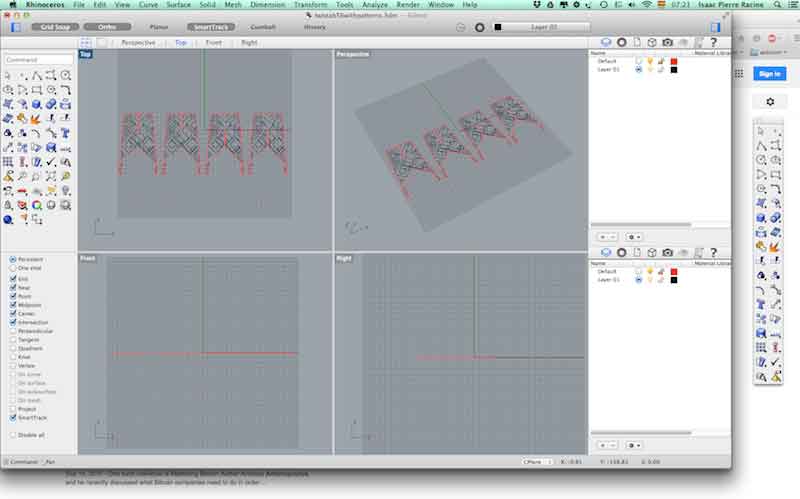
Task: Open the Front viewport title menu
Action: click(x=87, y=259)
